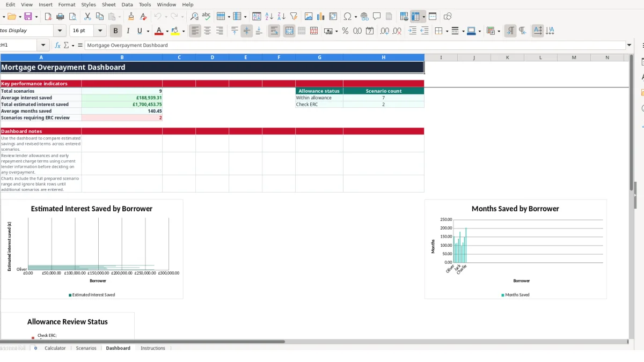Open the font size dropdown

tap(100, 31)
